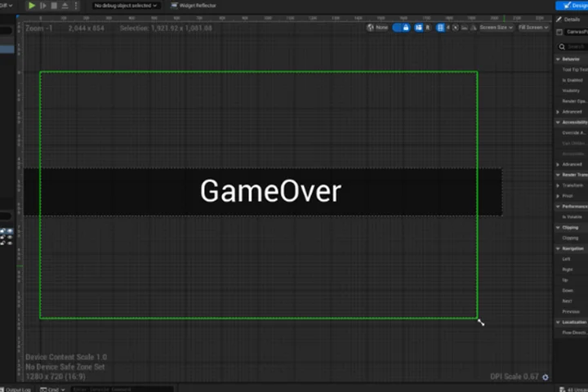This screenshot has height=392, width=588.
Task: Click the Flow Direction property label
Action: coord(574,332)
